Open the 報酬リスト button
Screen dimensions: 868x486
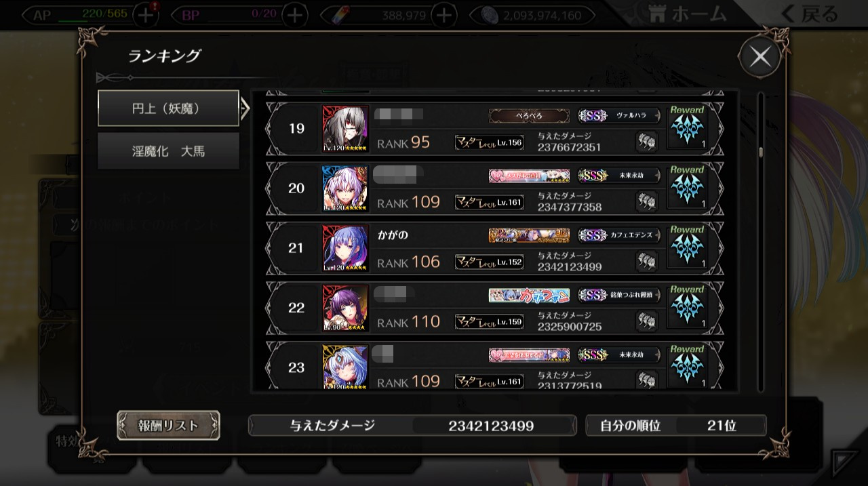tap(168, 426)
